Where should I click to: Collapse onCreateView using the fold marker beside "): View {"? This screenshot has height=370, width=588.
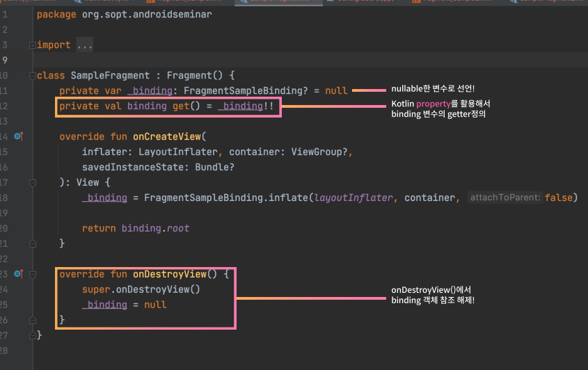(x=33, y=182)
